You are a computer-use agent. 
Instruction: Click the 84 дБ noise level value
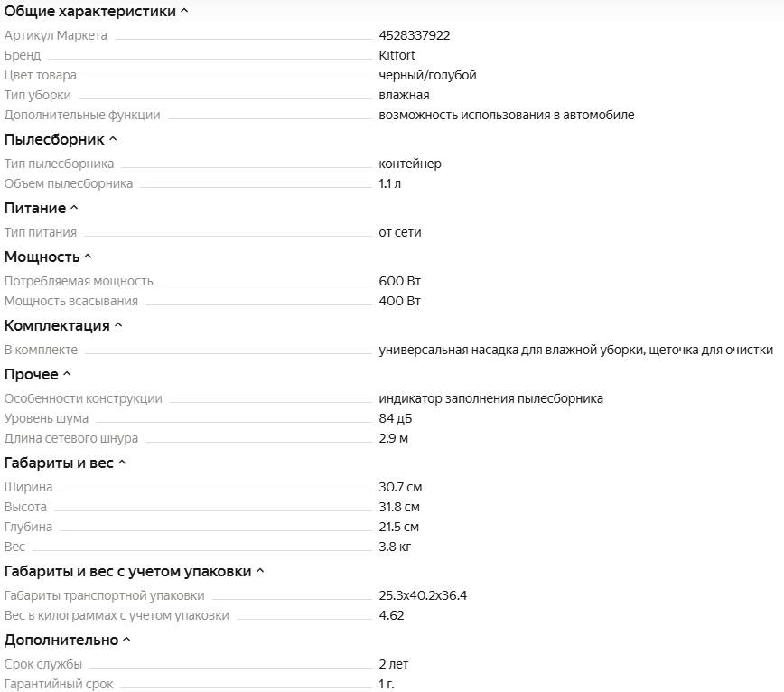[x=396, y=418]
